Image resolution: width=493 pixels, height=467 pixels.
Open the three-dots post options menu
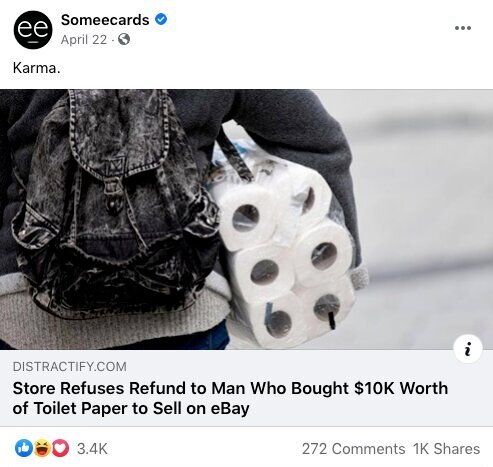(463, 28)
